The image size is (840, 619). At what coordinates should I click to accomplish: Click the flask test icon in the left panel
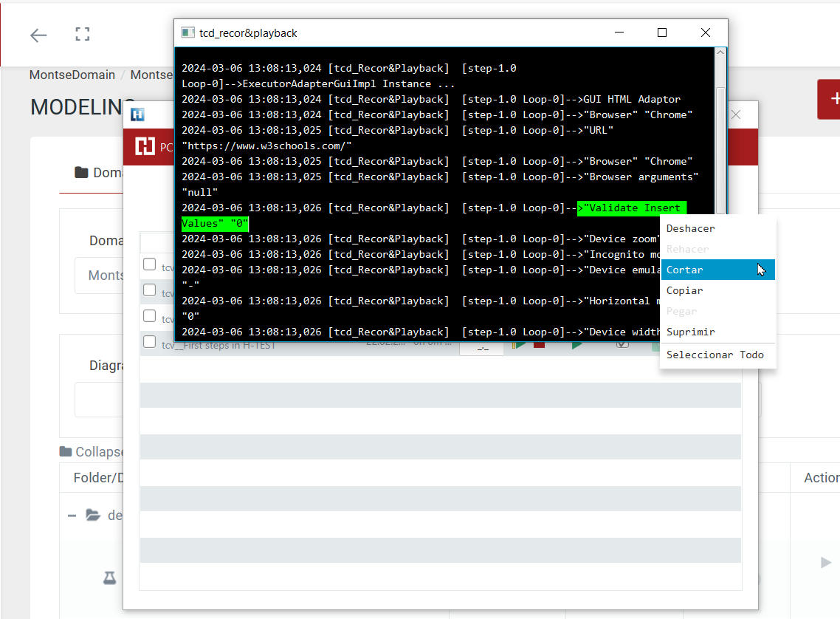(109, 578)
